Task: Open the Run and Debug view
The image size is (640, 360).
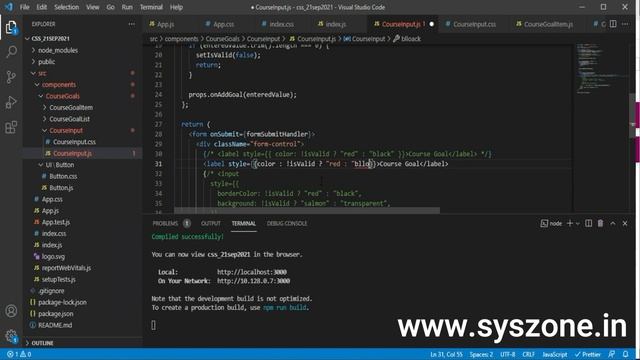Action: [11, 102]
